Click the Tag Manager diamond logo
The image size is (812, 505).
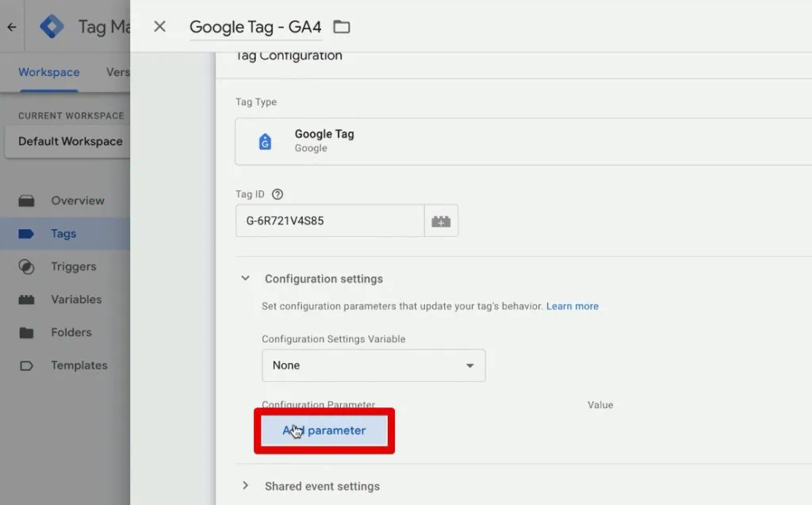(x=52, y=25)
